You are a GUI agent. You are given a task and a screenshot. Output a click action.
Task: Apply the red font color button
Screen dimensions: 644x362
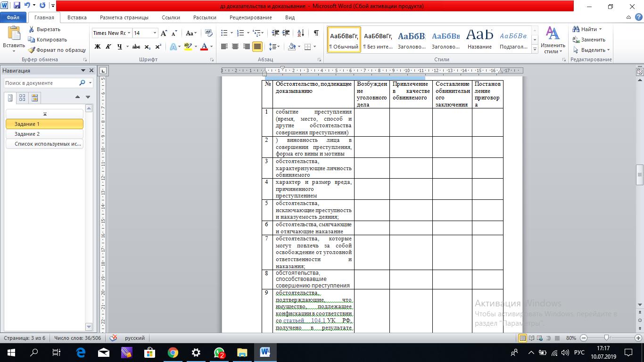tap(204, 47)
